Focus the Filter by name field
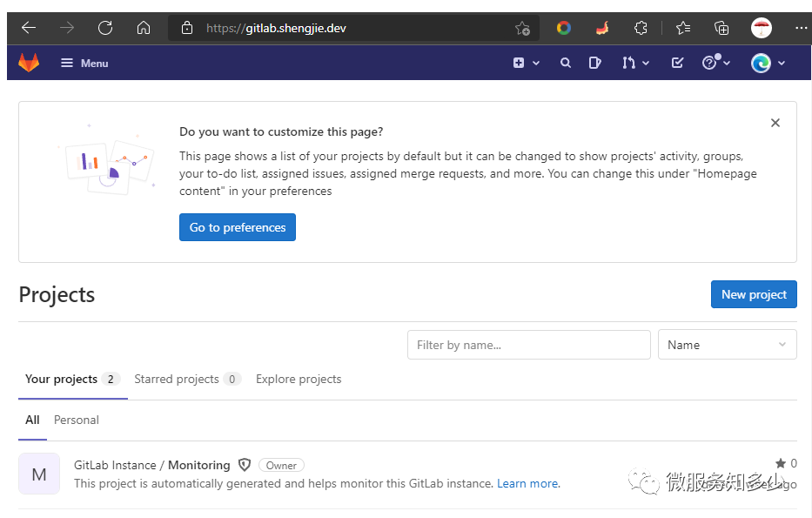 (529, 345)
